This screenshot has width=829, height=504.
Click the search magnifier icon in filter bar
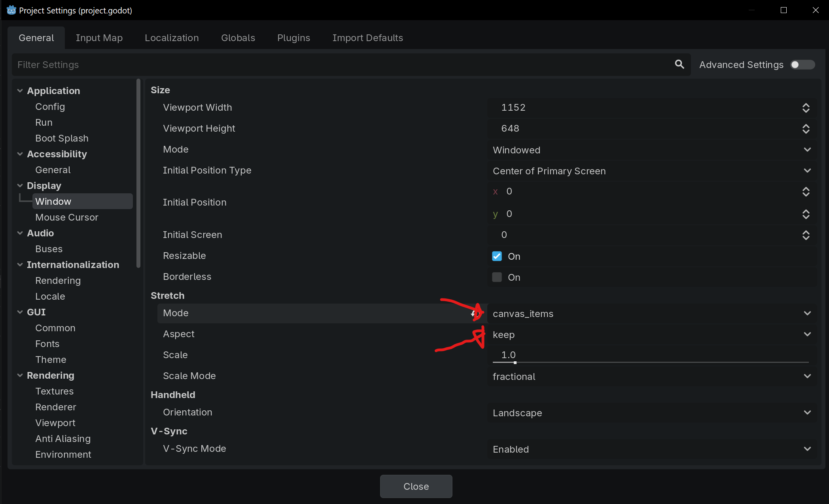pos(679,64)
